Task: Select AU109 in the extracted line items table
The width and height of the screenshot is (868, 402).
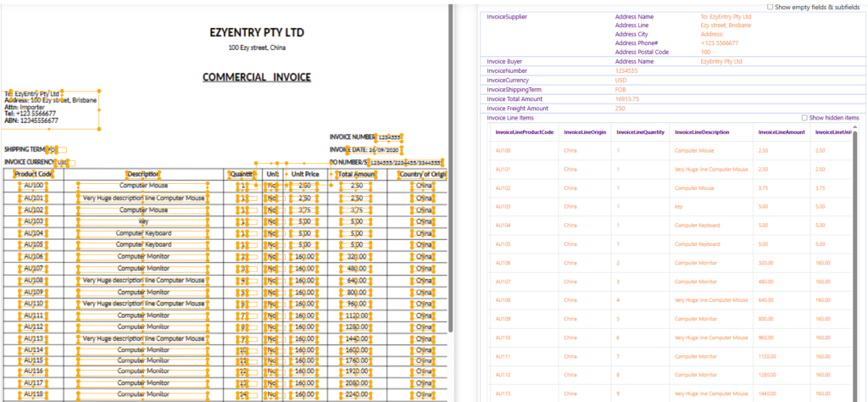Action: click(503, 320)
